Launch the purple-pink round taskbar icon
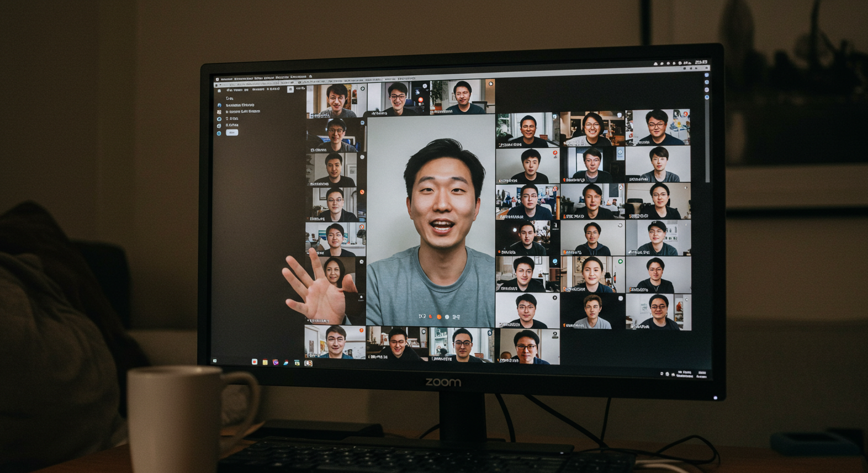The width and height of the screenshot is (868, 473). 276,362
